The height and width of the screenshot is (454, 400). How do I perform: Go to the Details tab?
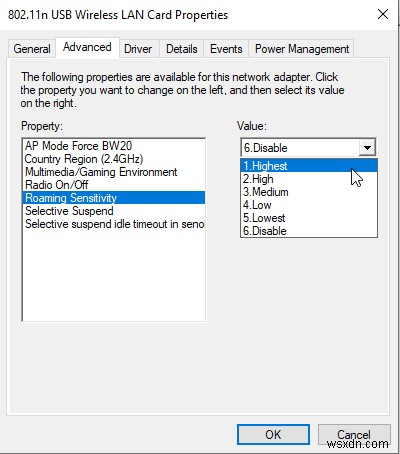point(182,49)
